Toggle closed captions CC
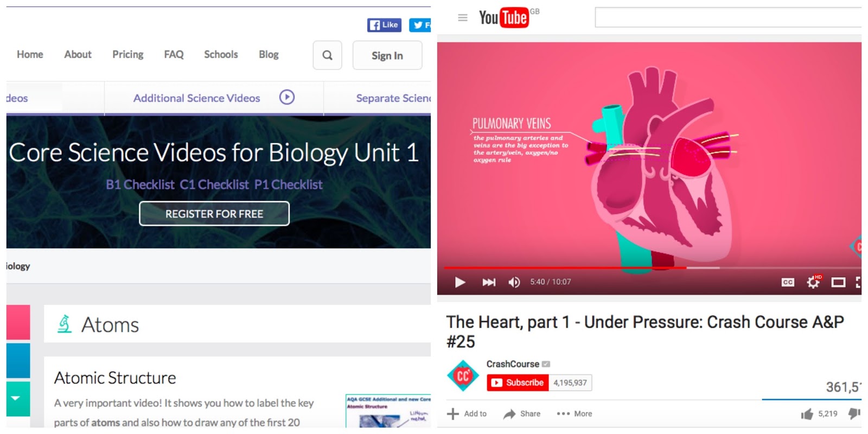Screen dimensions: 868x434 (788, 282)
